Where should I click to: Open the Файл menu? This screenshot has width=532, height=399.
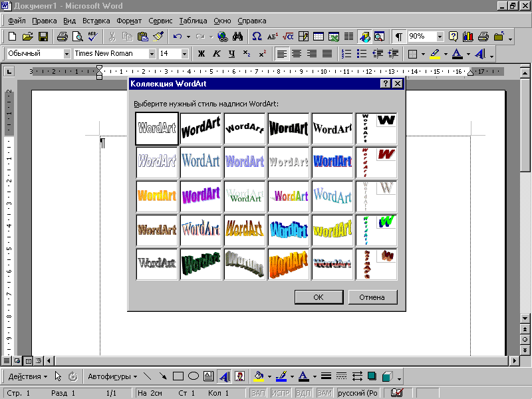click(17, 21)
